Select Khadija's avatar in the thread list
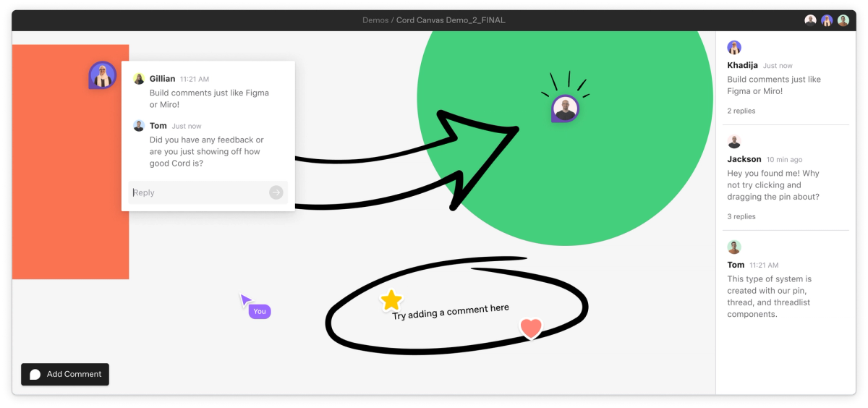Image resolution: width=868 pixels, height=408 pixels. point(734,48)
